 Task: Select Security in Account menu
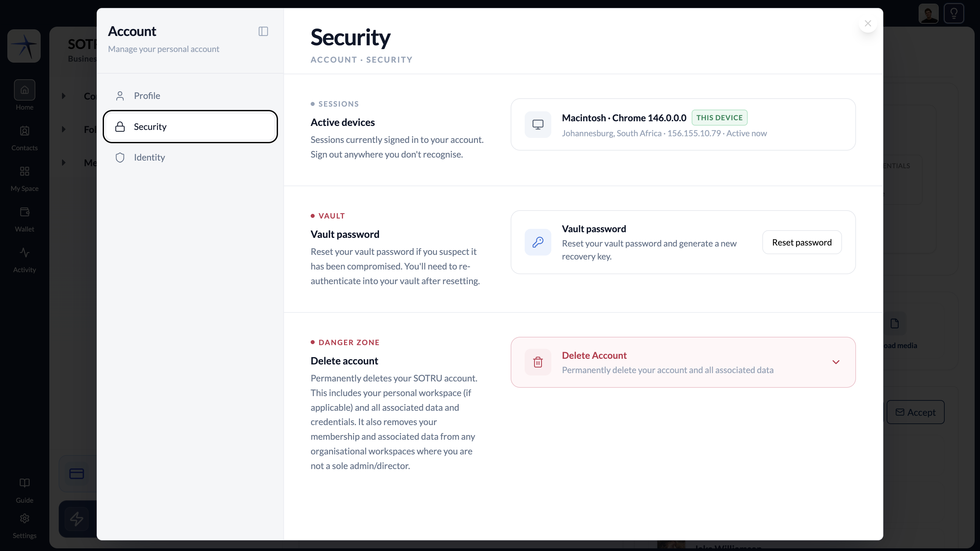click(190, 127)
